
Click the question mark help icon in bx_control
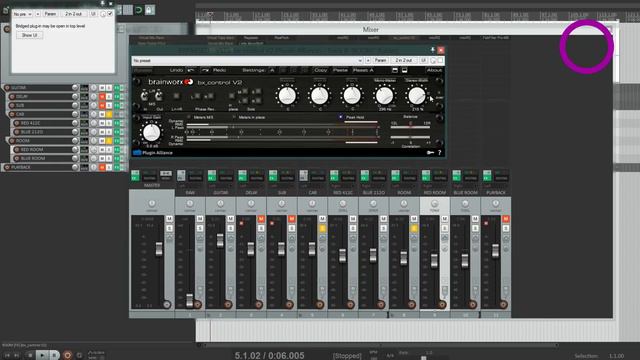440,153
